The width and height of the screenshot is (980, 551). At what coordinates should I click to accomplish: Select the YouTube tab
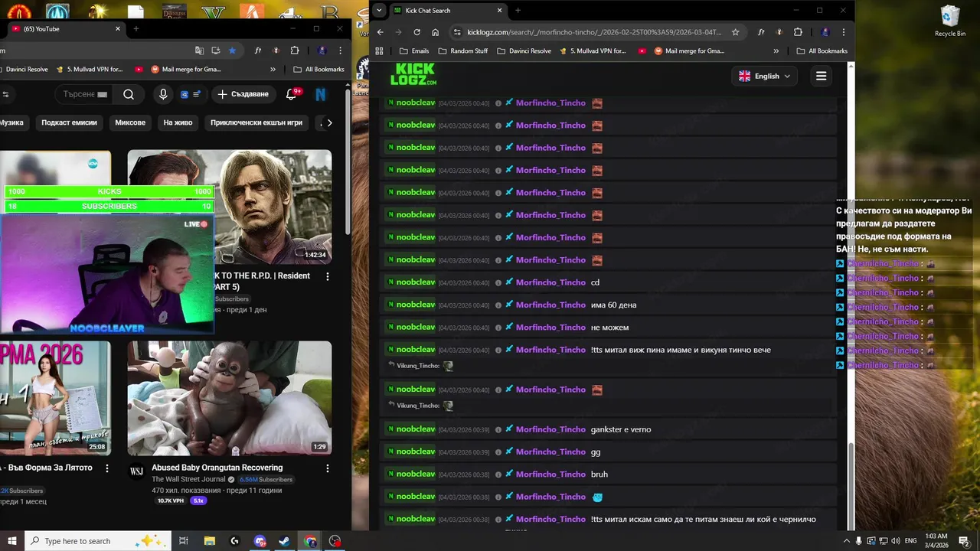point(65,28)
